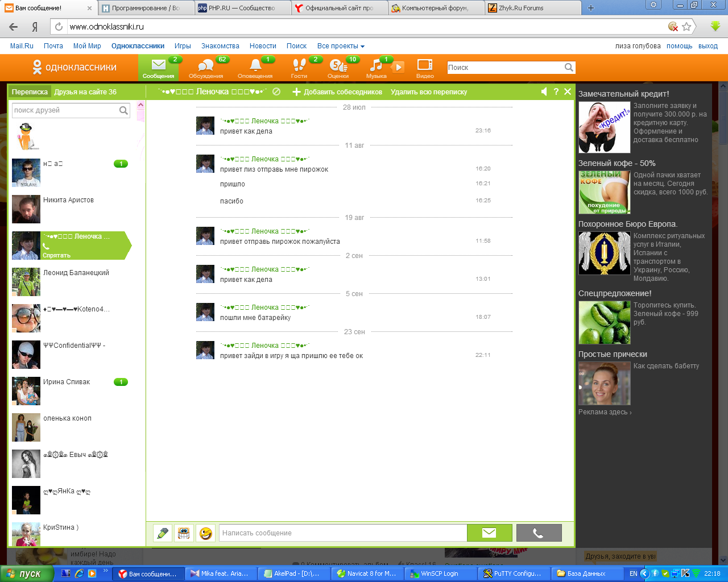Close the messages panel
Image resolution: width=728 pixels, height=582 pixels.
(568, 92)
